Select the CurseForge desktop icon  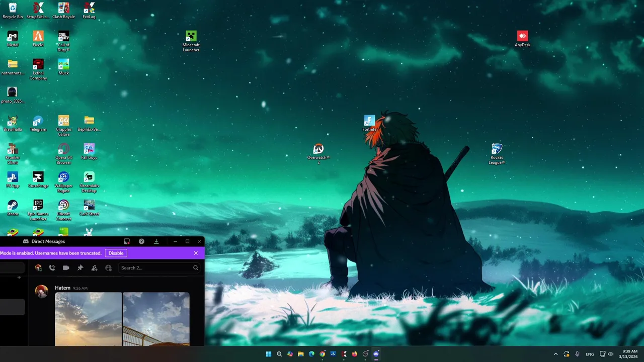click(x=38, y=180)
